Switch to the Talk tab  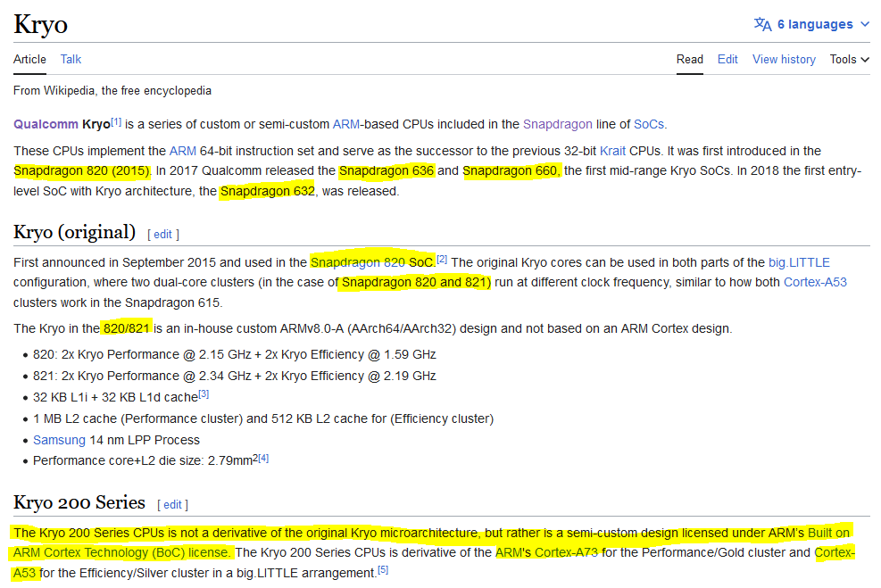[x=71, y=60]
